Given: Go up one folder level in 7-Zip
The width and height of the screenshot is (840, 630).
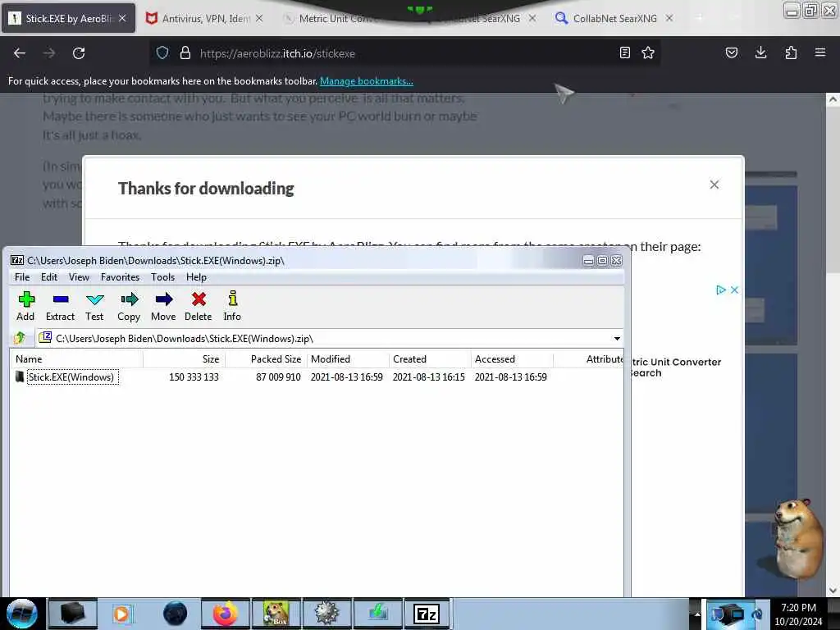Looking at the screenshot, I should 21,338.
